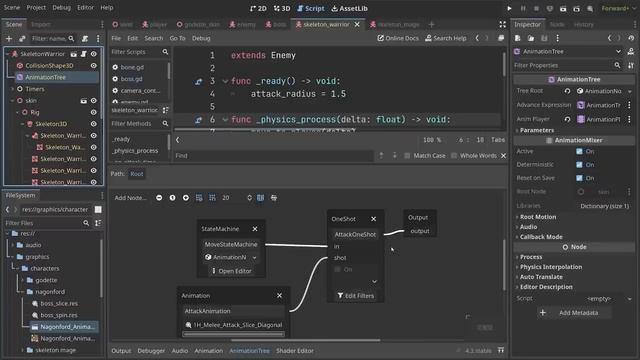Open Editor for MoveStateMachine

(x=231, y=271)
